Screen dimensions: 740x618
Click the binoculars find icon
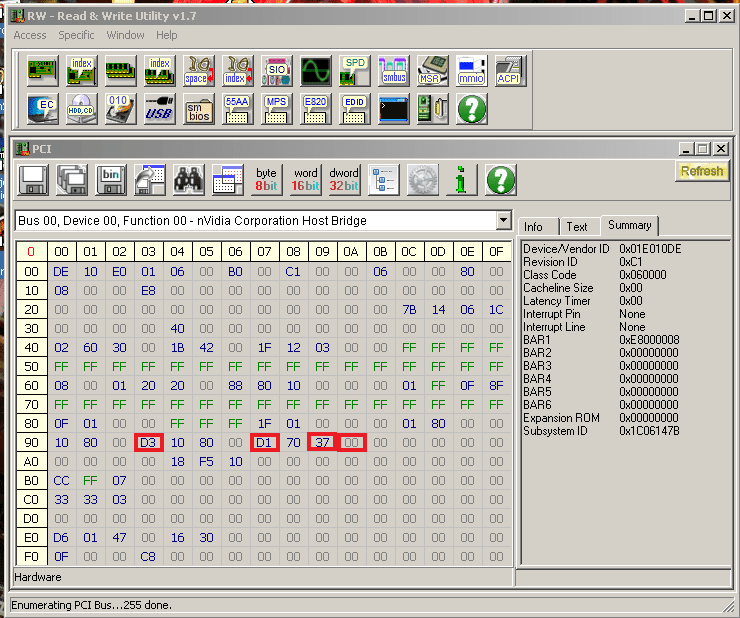tap(189, 180)
